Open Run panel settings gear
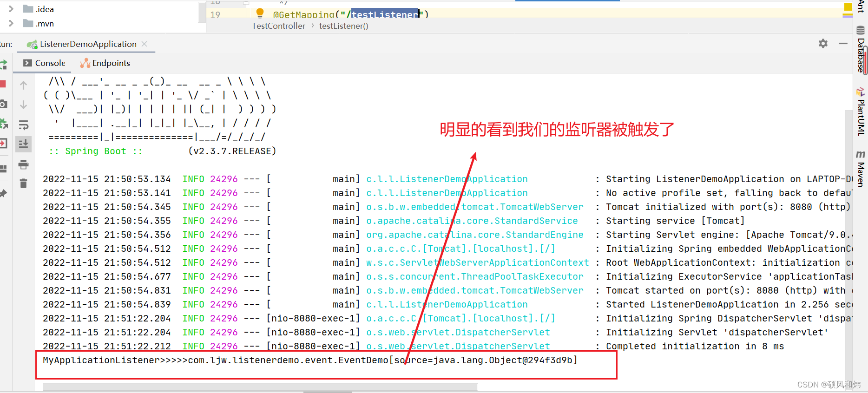This screenshot has width=868, height=393. click(823, 44)
